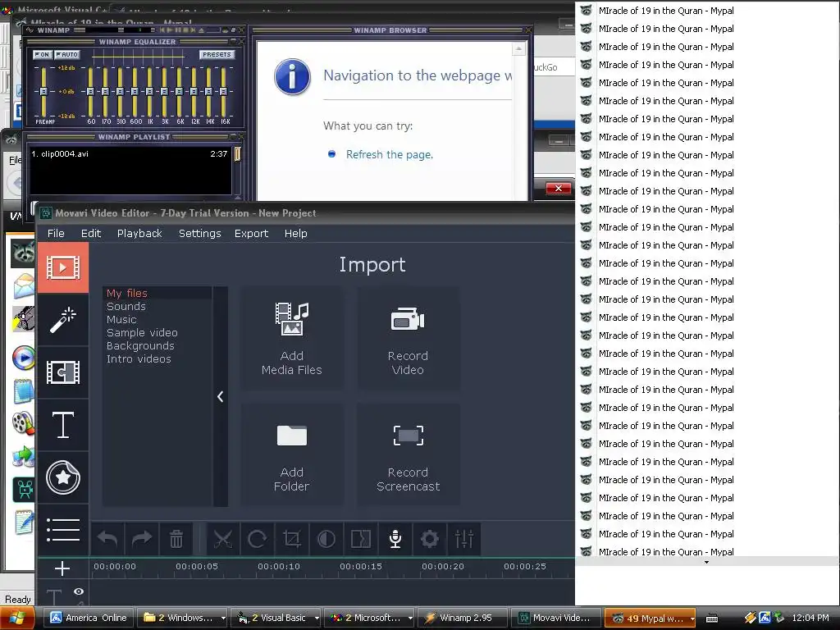Click the Record Audio microphone icon
This screenshot has width=840, height=630.
click(395, 539)
